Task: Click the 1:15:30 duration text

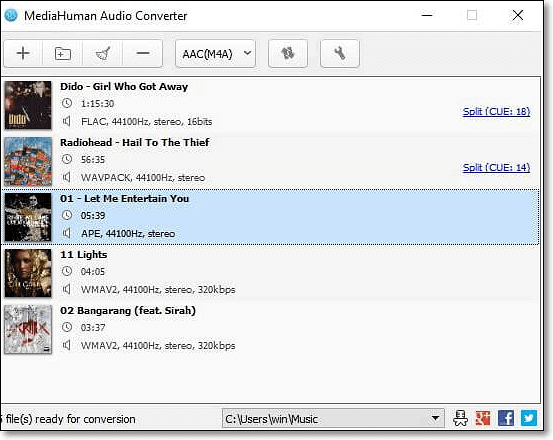Action: click(x=97, y=104)
